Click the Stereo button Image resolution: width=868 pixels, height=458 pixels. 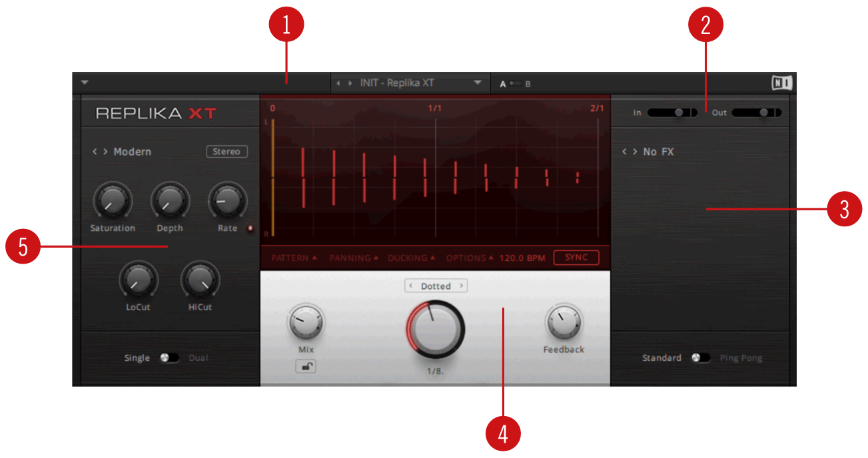(226, 152)
